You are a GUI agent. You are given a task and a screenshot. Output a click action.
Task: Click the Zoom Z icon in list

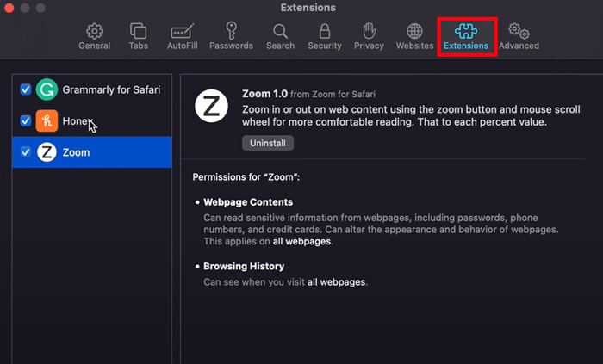coord(47,152)
